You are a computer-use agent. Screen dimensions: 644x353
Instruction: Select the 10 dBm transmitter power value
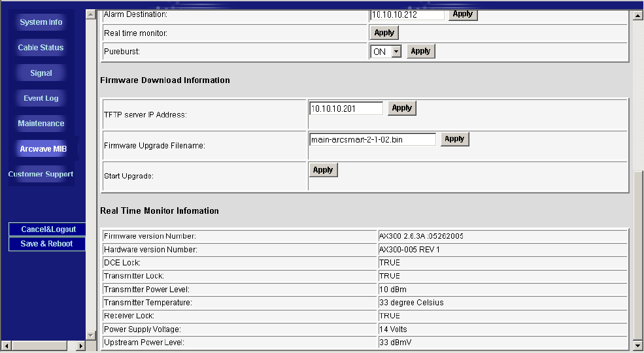(393, 290)
